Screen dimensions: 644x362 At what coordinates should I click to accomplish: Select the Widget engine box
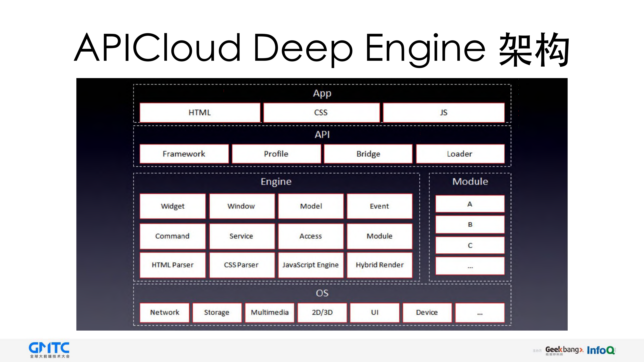pyautogui.click(x=172, y=206)
